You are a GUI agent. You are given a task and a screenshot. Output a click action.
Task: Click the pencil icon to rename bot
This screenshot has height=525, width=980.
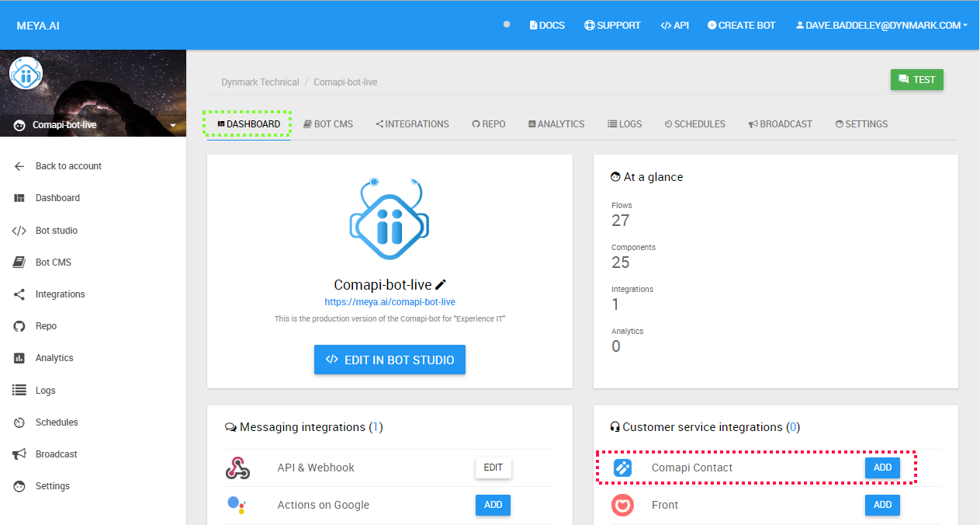point(441,285)
